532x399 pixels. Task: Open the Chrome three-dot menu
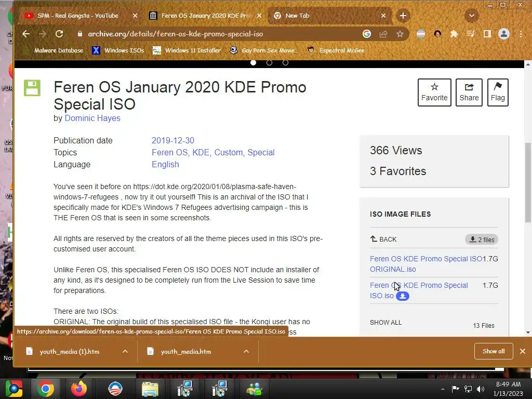(521, 34)
